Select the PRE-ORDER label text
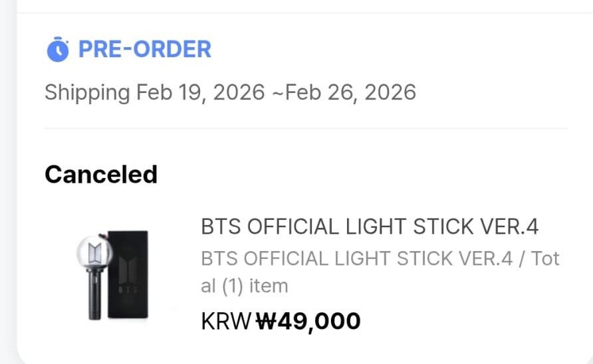 144,49
